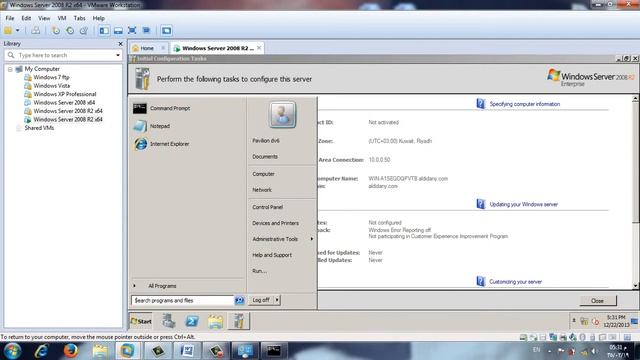Open Server Manager from the guest taskbar
Screen dimensions: 640x360
click(168, 322)
